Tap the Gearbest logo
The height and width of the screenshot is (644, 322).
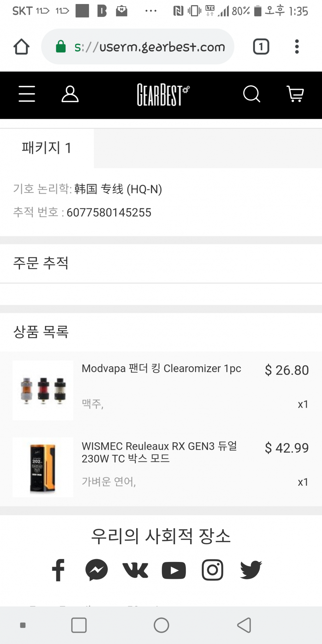click(x=163, y=95)
